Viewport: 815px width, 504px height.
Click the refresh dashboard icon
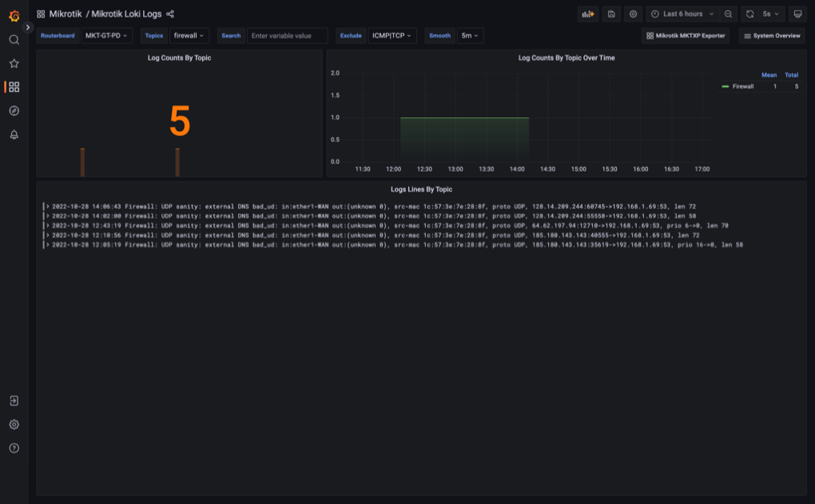(x=749, y=14)
